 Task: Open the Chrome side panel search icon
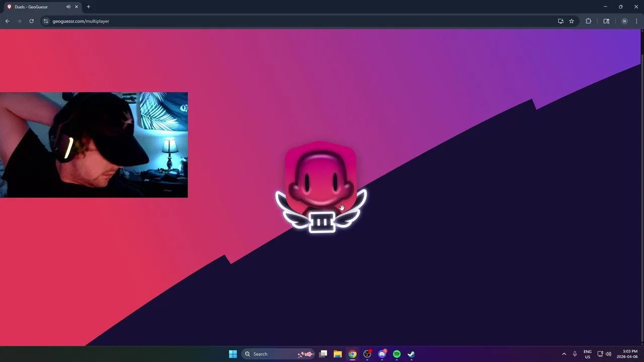606,21
